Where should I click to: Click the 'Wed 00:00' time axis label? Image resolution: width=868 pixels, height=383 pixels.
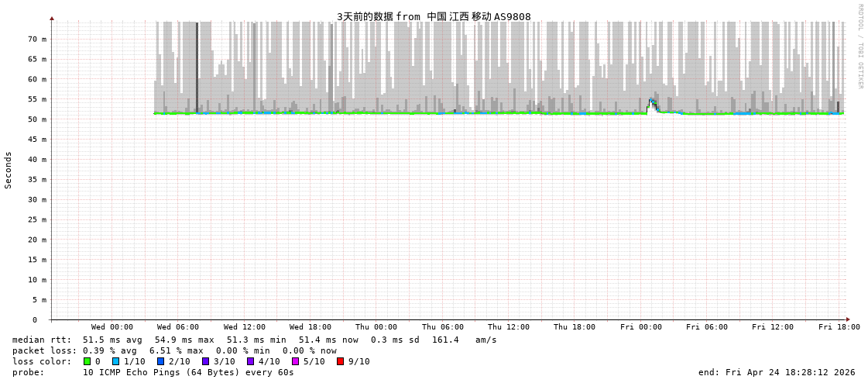coord(112,327)
